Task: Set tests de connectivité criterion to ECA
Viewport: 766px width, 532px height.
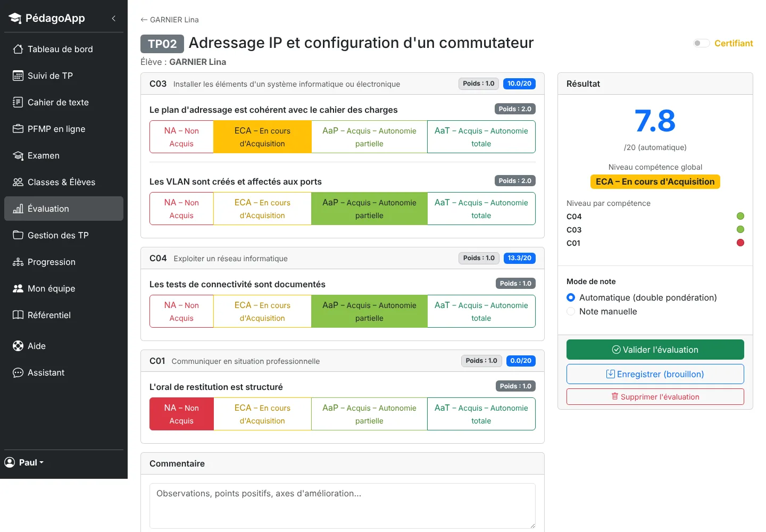Action: (262, 311)
